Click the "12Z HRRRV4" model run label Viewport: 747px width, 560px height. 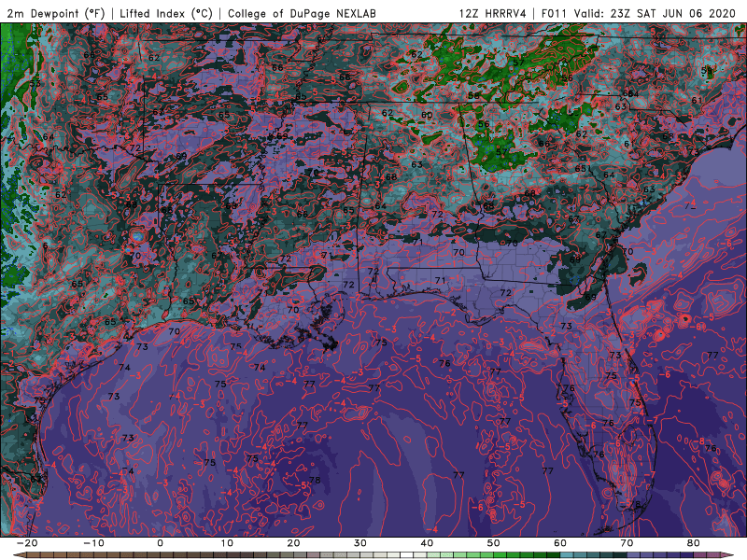[493, 13]
